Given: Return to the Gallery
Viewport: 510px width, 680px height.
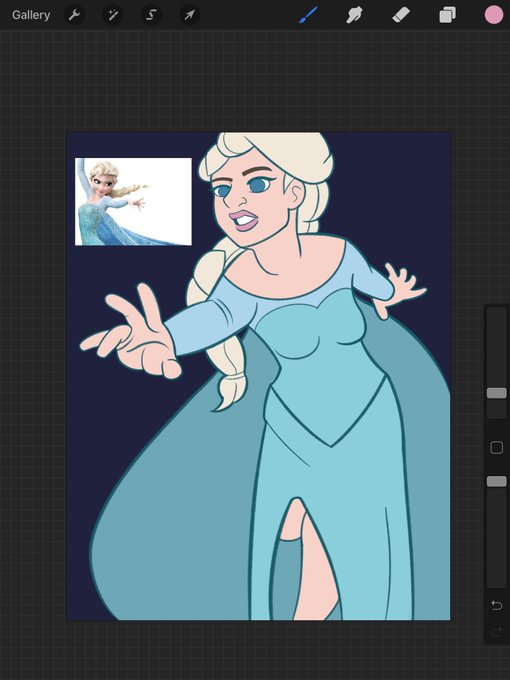Looking at the screenshot, I should pyautogui.click(x=31, y=15).
